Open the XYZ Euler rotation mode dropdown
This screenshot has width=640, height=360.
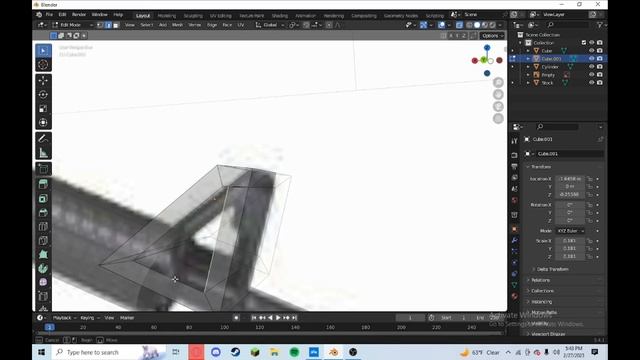571,231
